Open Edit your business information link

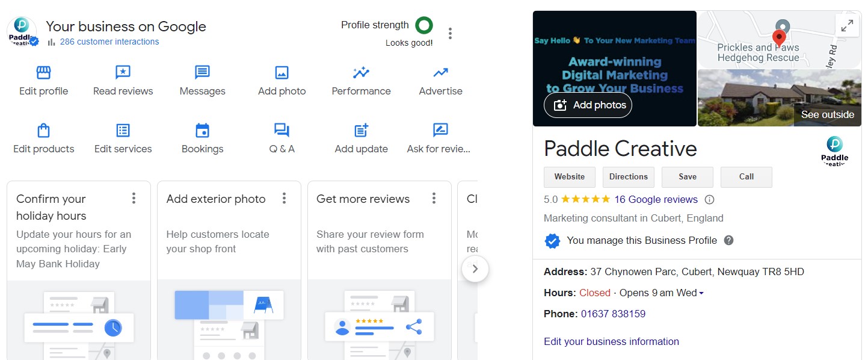point(611,341)
